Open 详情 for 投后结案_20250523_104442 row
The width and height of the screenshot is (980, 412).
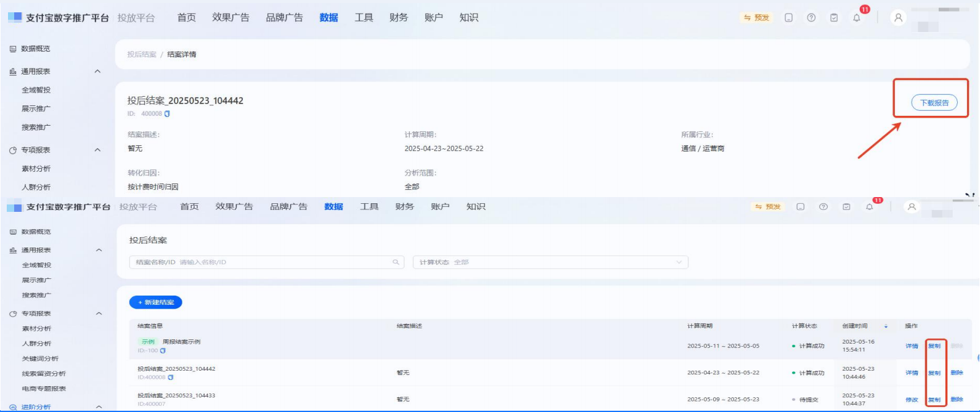coord(912,373)
